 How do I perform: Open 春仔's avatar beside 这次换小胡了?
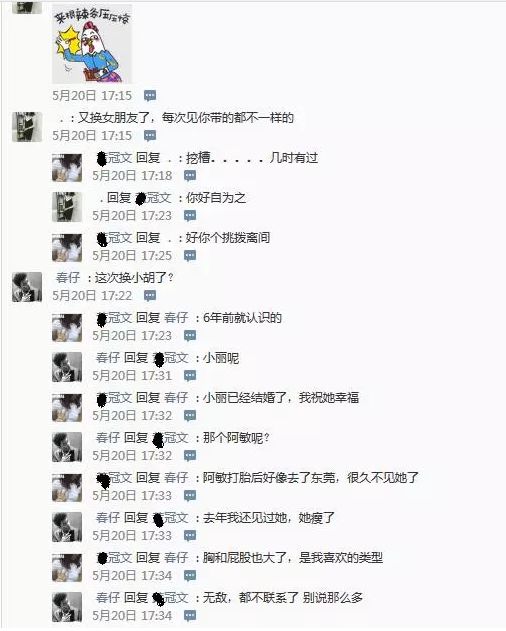pos(27,287)
